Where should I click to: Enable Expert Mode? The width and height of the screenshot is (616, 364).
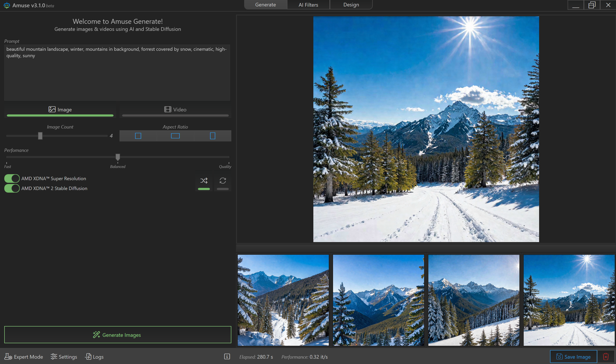[24, 357]
